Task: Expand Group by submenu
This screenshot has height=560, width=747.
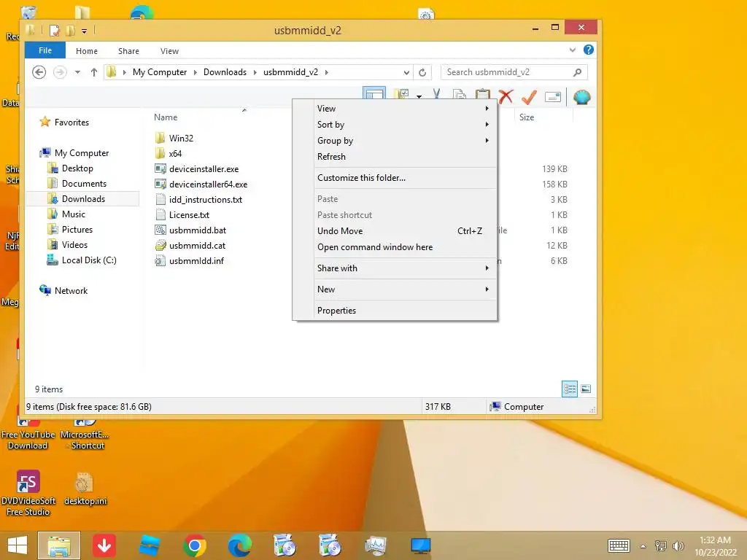Action: click(x=404, y=141)
